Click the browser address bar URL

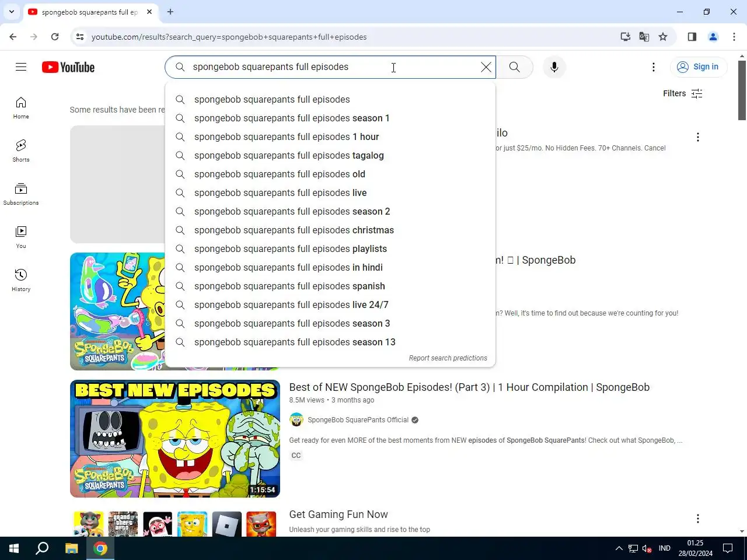point(229,37)
